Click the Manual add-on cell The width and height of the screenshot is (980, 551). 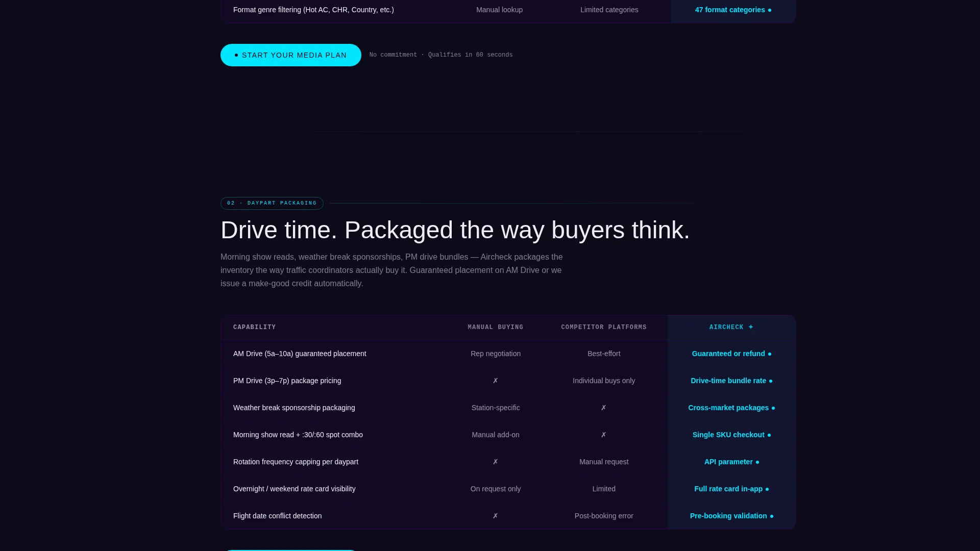pyautogui.click(x=496, y=435)
